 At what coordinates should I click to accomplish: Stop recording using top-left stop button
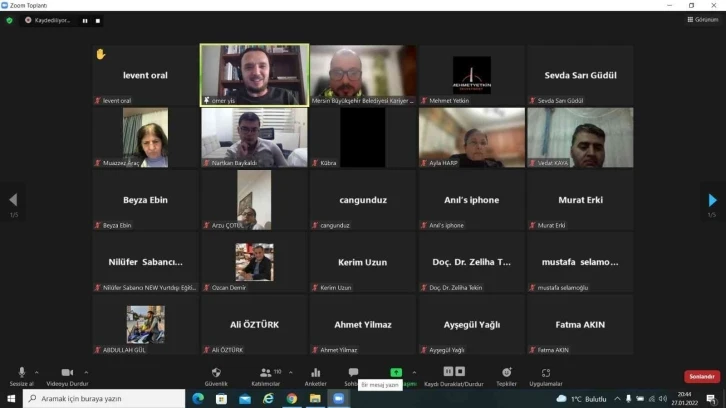click(98, 20)
